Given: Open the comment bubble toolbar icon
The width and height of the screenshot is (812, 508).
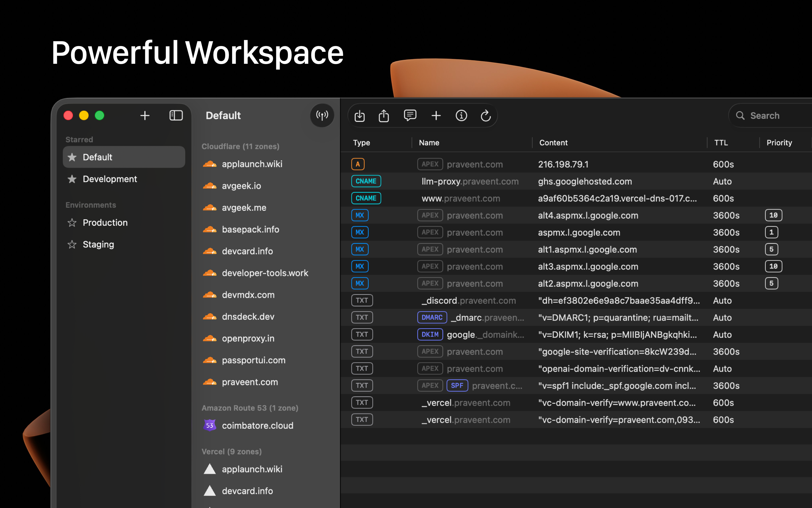Looking at the screenshot, I should (x=410, y=116).
